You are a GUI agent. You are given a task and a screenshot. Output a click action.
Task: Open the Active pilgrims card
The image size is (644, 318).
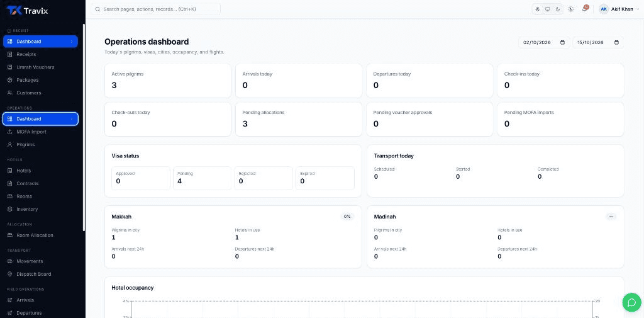tap(167, 81)
